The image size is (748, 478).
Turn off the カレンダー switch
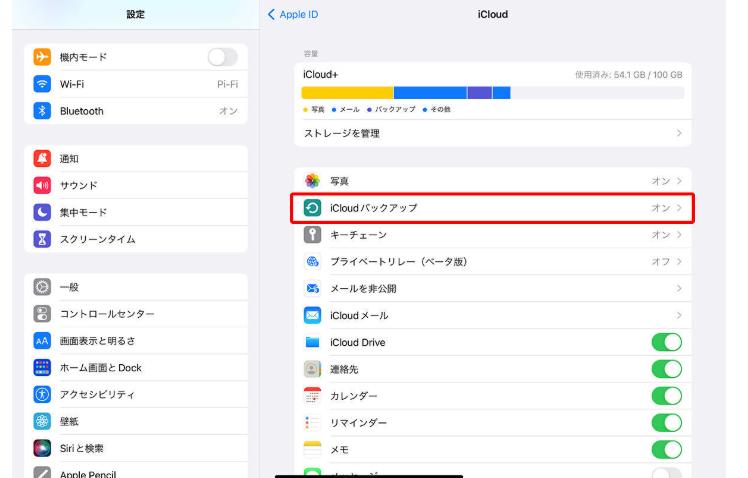(x=667, y=396)
